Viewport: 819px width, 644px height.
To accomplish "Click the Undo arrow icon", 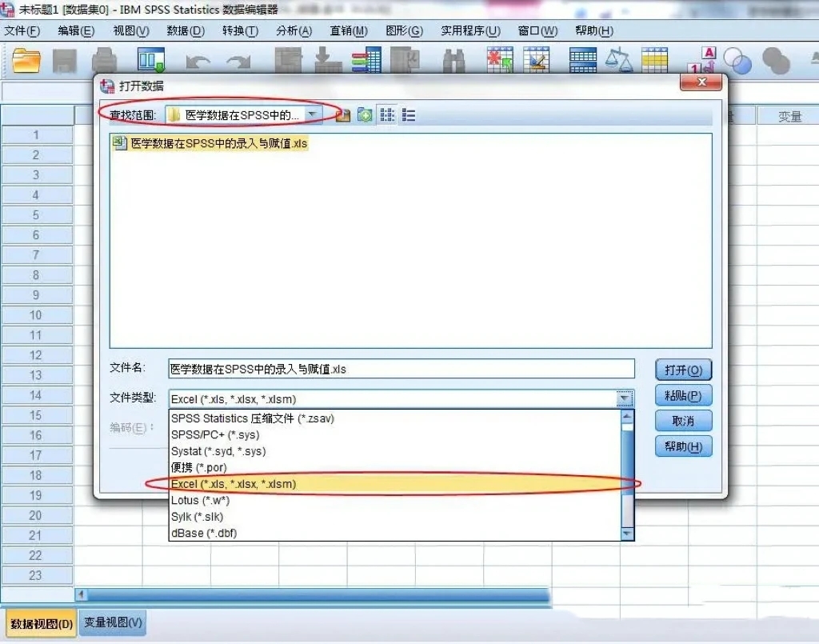I will pos(198,62).
